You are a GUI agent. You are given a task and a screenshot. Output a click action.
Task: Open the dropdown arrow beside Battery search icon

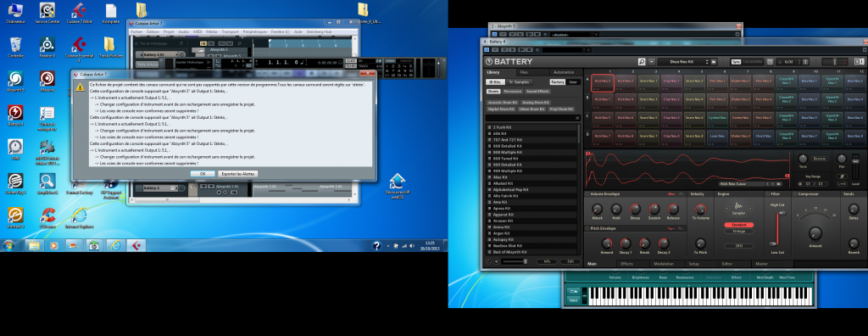(652, 62)
